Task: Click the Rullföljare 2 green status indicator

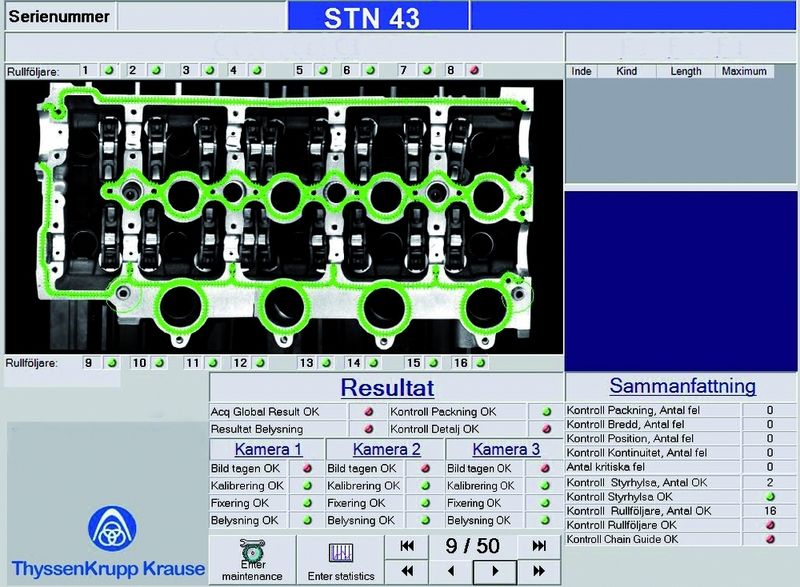Action: click(x=157, y=70)
